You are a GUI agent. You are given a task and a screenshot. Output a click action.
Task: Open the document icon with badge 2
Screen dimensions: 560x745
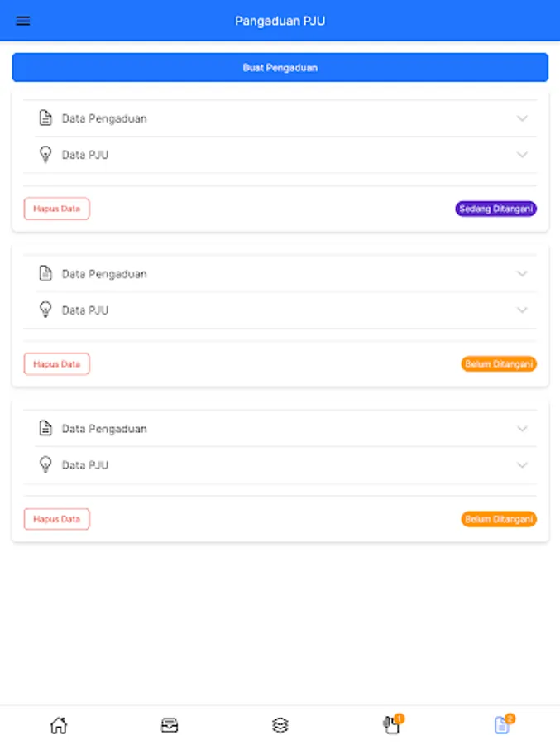point(501,725)
